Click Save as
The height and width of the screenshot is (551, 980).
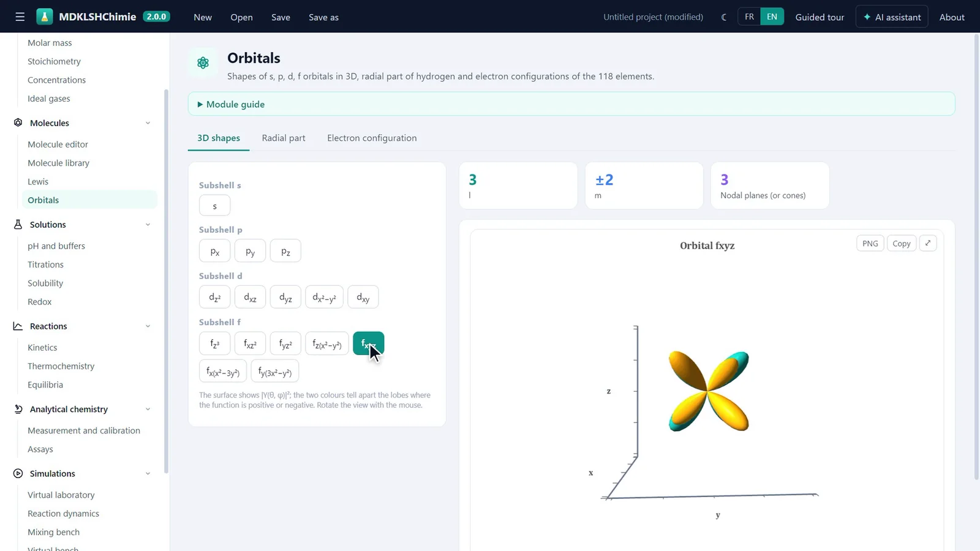click(323, 17)
